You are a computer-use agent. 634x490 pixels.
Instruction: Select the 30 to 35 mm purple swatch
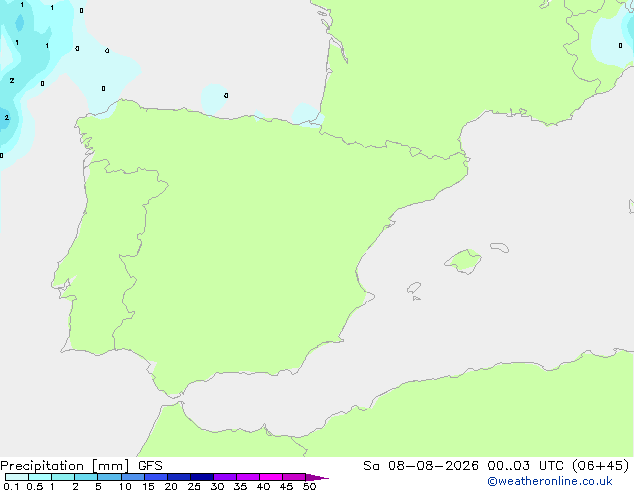(x=225, y=477)
